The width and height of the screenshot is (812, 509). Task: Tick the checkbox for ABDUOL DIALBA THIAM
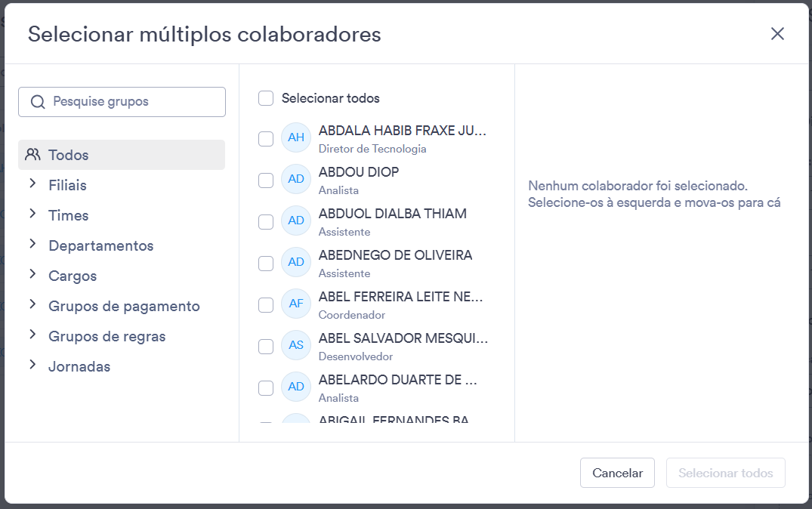(266, 221)
